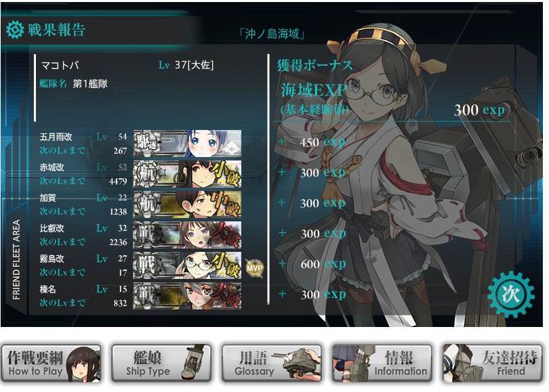Viewport: 549px width, 392px height.
Task: Open the 友達招待 Friend invite button
Action: coord(493,364)
